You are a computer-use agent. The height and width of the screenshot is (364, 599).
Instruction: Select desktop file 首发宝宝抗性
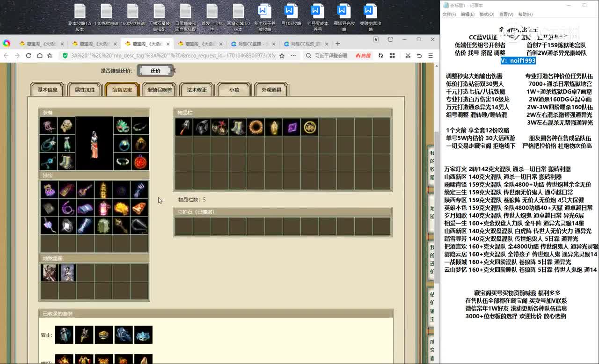(x=212, y=17)
